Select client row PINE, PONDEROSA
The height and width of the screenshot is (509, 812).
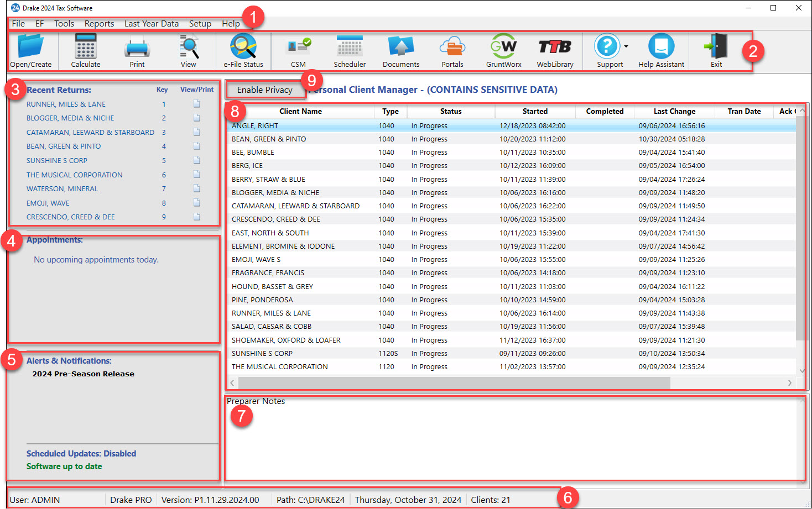512,300
